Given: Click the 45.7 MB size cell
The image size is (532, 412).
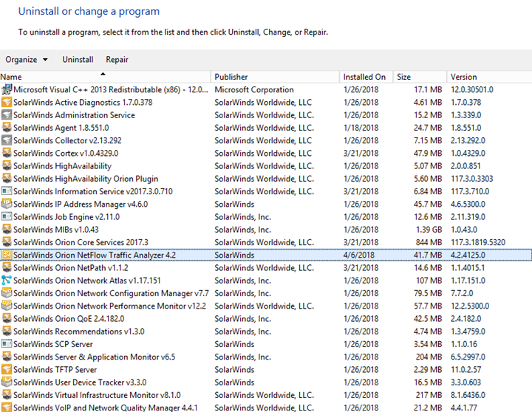Looking at the screenshot, I should 428,204.
